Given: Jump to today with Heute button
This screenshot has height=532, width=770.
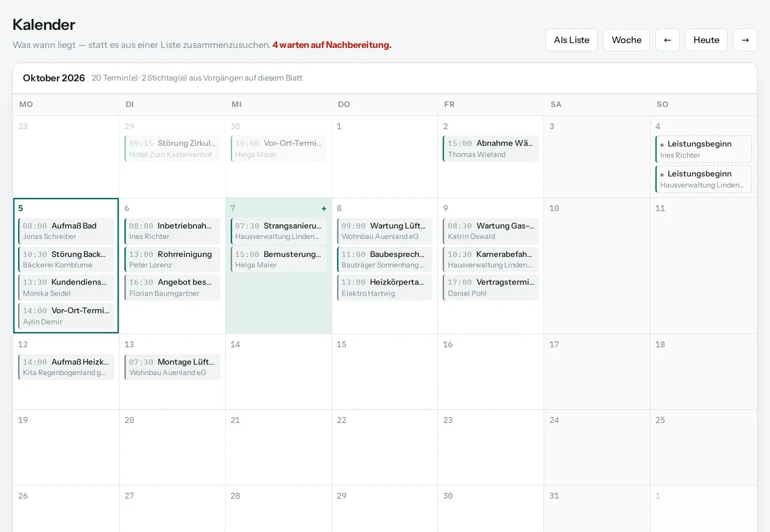Looking at the screenshot, I should pyautogui.click(x=706, y=40).
